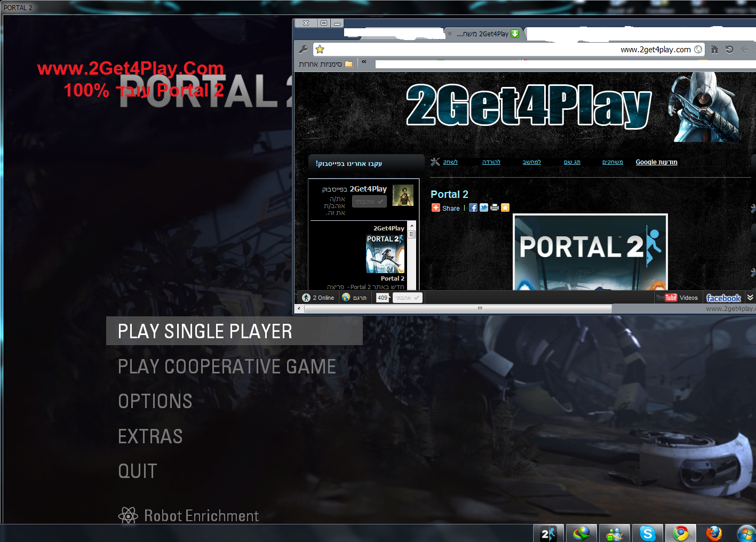
Task: Open the 'לשחק' navigation link
Action: 450,162
